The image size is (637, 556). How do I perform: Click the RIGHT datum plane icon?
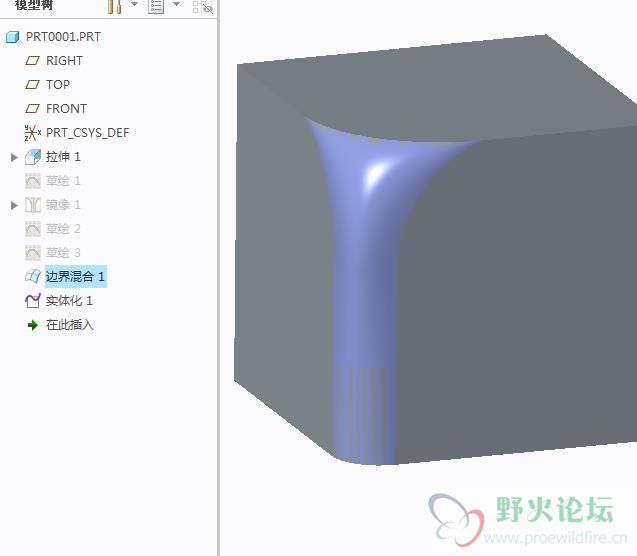pyautogui.click(x=32, y=61)
